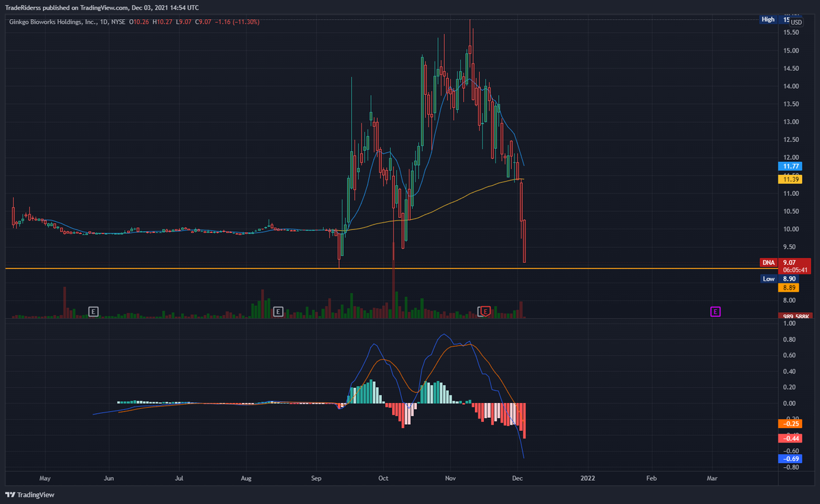820x504 pixels.
Task: Select the low value L9.07 in legend
Action: coord(184,22)
